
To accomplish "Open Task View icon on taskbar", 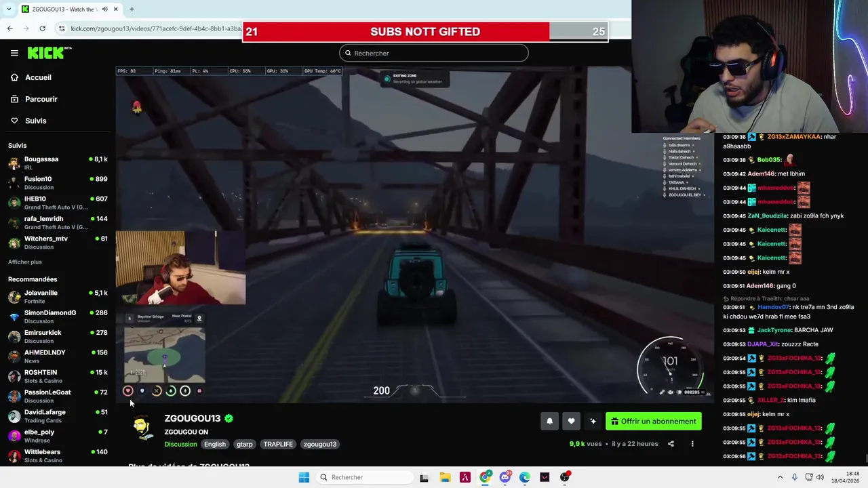I will (x=424, y=477).
